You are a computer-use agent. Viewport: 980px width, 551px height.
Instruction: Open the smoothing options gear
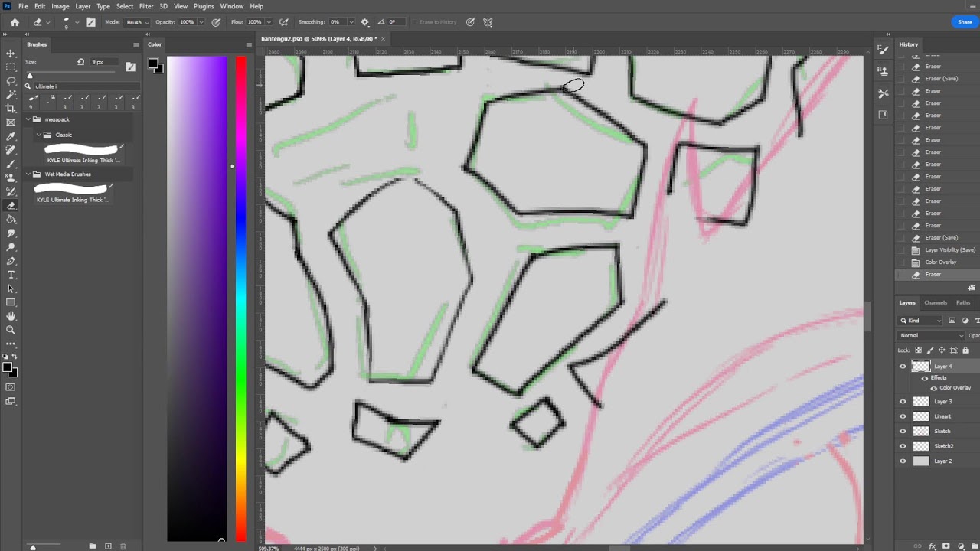(364, 22)
